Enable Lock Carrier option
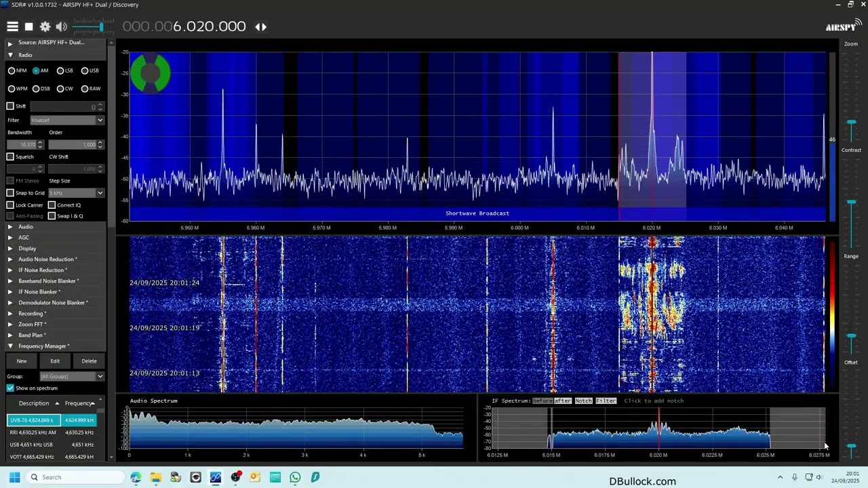The height and width of the screenshot is (488, 868). point(10,205)
